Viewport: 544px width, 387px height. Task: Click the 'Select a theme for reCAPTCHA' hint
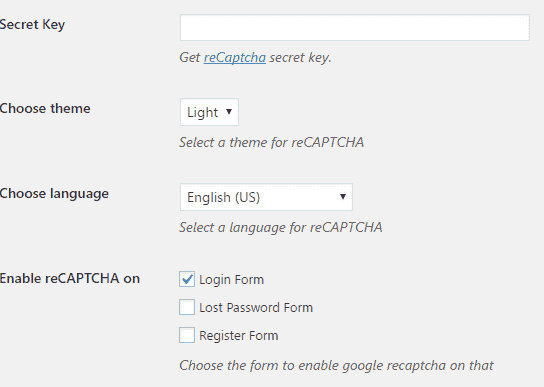(271, 142)
